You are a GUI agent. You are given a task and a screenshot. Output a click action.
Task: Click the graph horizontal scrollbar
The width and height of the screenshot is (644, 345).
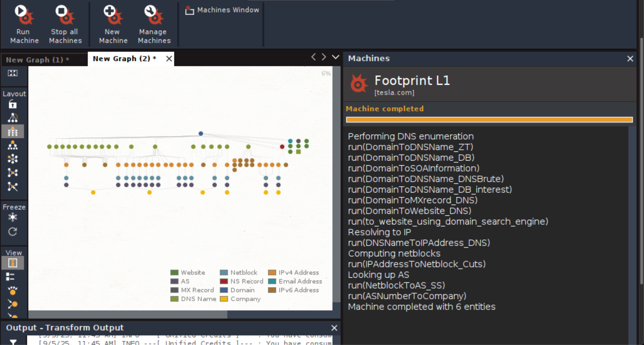coord(128,315)
